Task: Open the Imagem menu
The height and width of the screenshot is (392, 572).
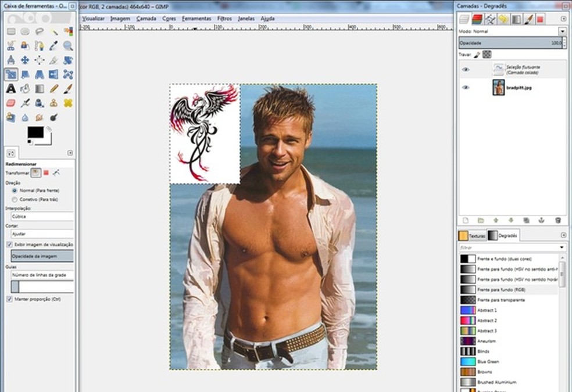Action: pyautogui.click(x=120, y=19)
